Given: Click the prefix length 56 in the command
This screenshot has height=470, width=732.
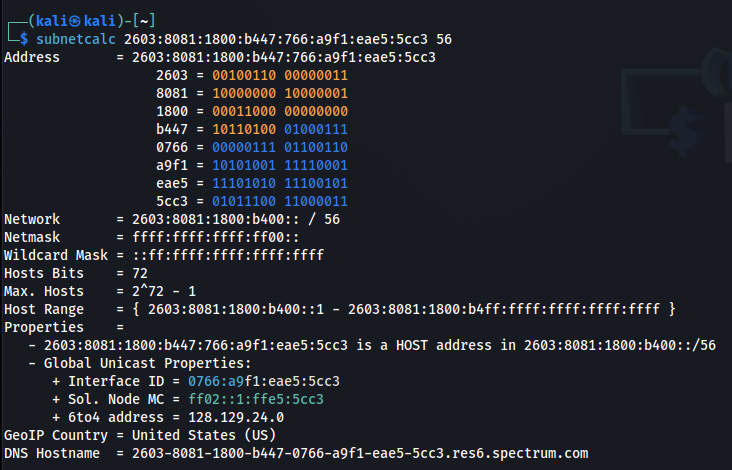Looking at the screenshot, I should tap(445, 39).
